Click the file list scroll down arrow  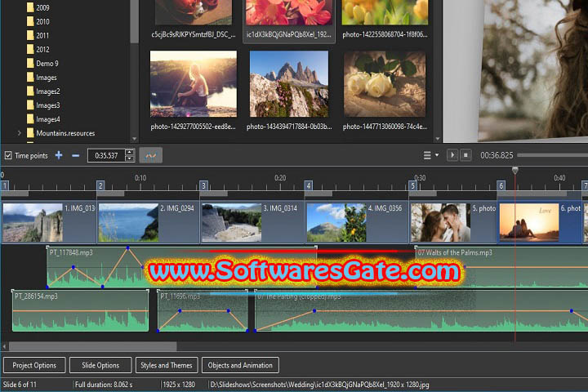(x=437, y=139)
